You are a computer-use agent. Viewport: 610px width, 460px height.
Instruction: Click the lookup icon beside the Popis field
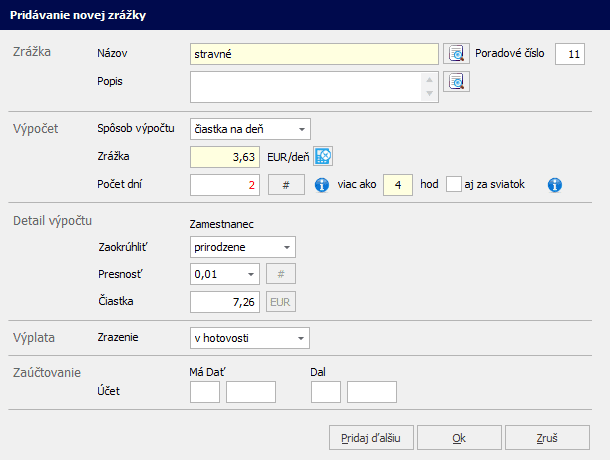tap(457, 82)
